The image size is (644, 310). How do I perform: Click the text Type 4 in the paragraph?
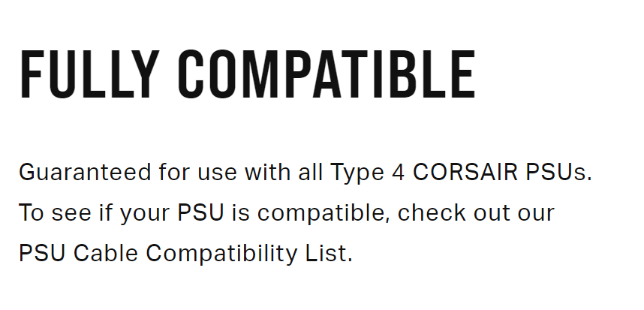click(368, 173)
